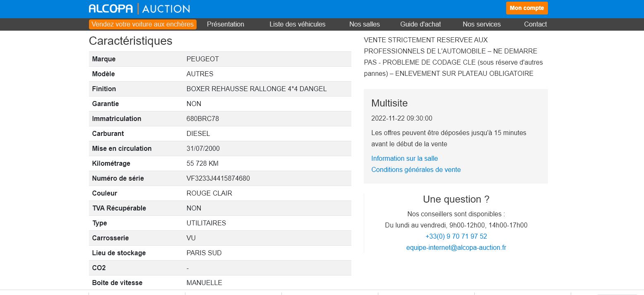This screenshot has width=644, height=295.
Task: Click the BOXER REHAUSSE RALLONGE 4*4 DANGEL text
Action: pyautogui.click(x=256, y=89)
